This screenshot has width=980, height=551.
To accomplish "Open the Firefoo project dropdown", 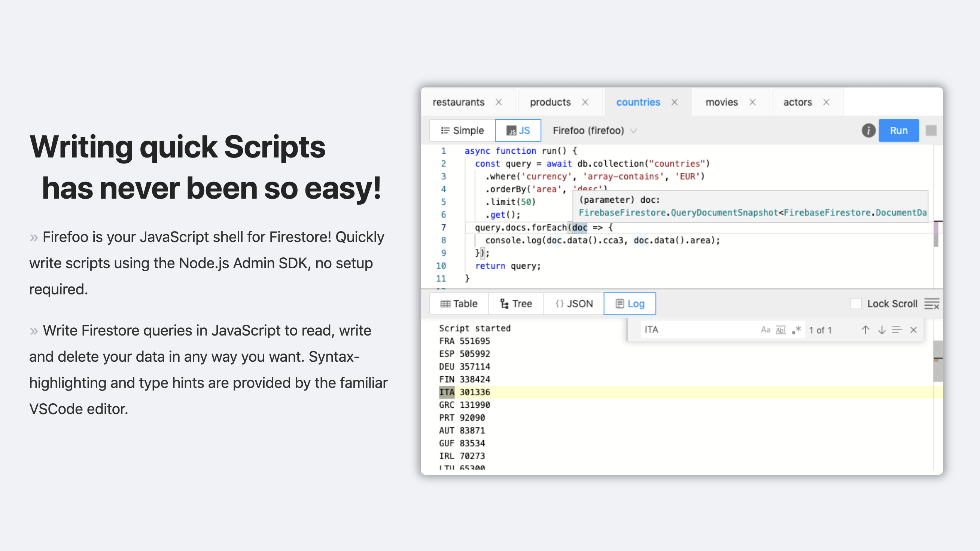I will pyautogui.click(x=594, y=131).
